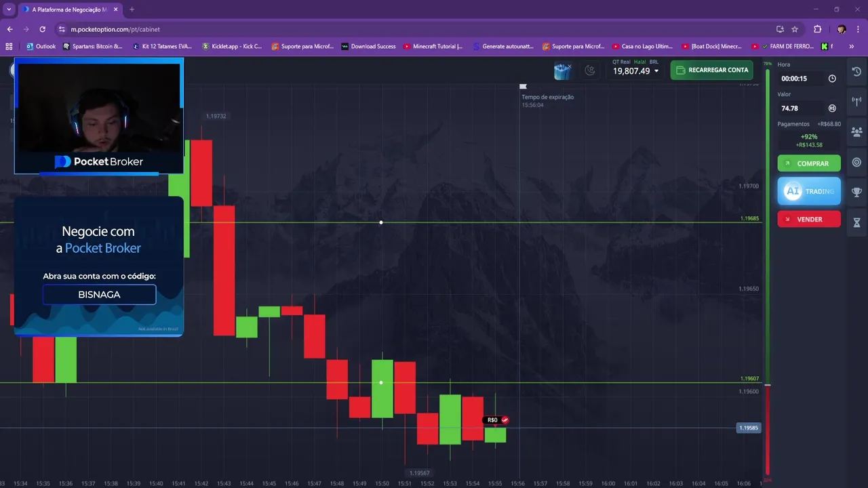
Task: Close the Plataforma de Negociação tab
Action: pyautogui.click(x=116, y=9)
